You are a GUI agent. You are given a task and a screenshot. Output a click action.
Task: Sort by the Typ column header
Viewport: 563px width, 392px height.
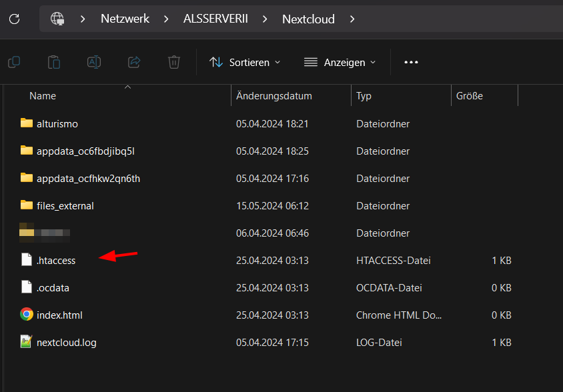tap(364, 96)
